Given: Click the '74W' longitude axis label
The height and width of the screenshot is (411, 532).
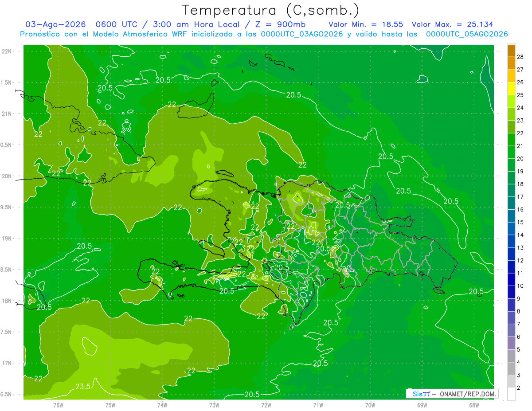Looking at the screenshot, I should [162, 405].
